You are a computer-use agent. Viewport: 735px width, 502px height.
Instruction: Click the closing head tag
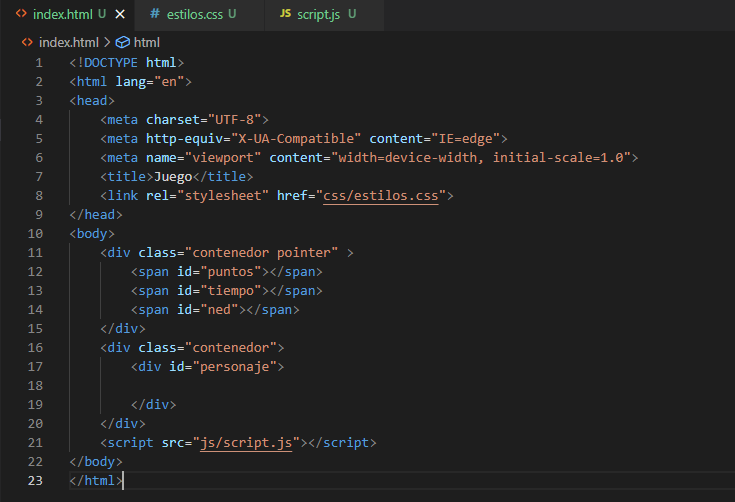96,215
